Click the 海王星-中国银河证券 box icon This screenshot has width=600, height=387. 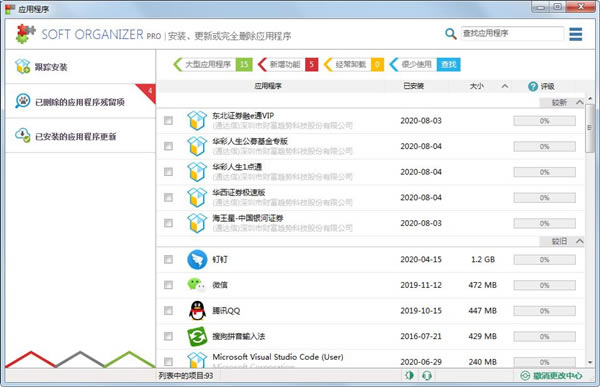pyautogui.click(x=197, y=223)
